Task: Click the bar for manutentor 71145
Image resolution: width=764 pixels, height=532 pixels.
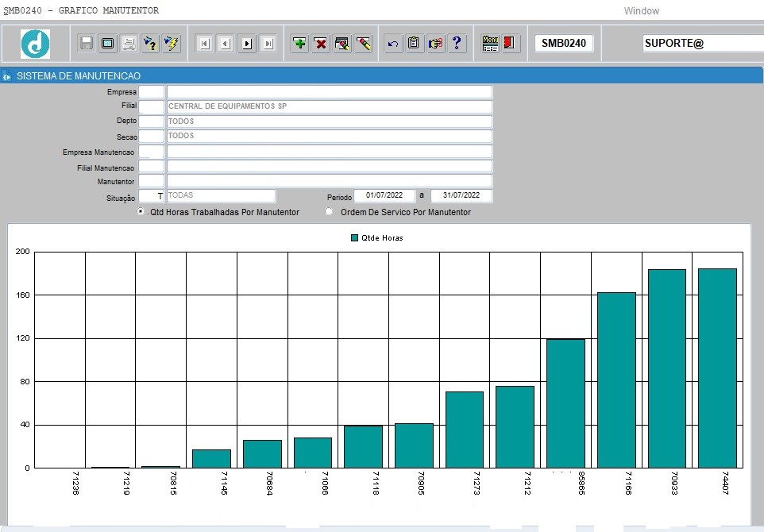Action: pyautogui.click(x=211, y=459)
